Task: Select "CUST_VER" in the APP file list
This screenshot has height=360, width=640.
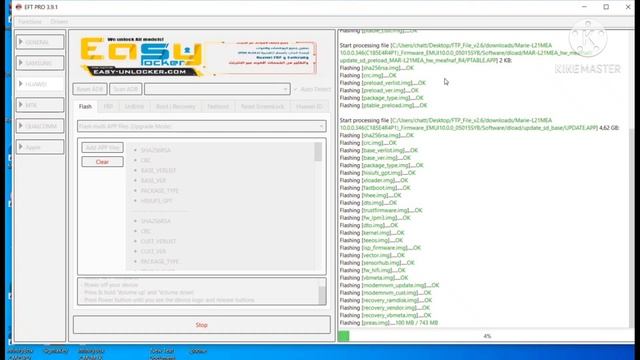Action: [x=153, y=251]
